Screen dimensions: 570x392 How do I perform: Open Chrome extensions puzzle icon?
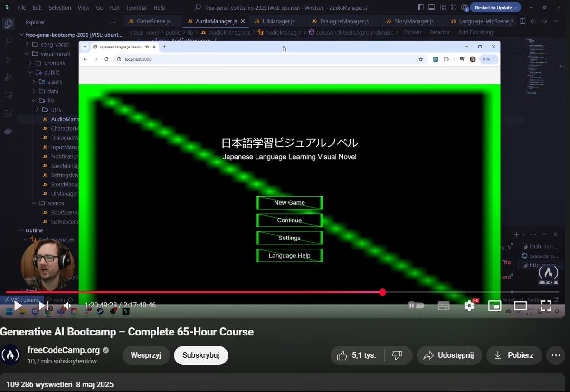pos(446,59)
